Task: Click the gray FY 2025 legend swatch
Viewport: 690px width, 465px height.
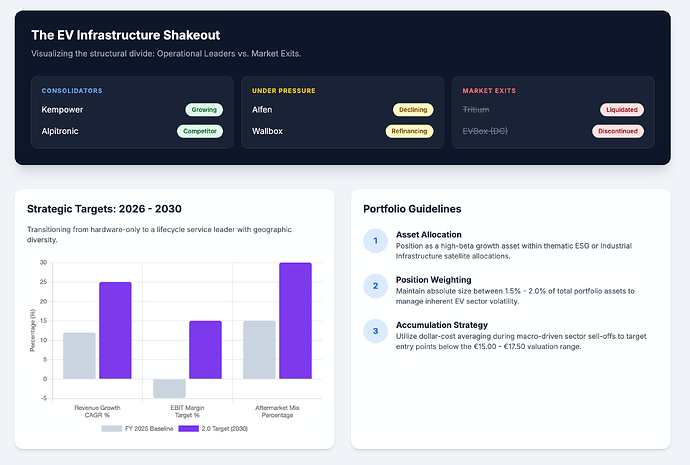Action: [x=112, y=428]
